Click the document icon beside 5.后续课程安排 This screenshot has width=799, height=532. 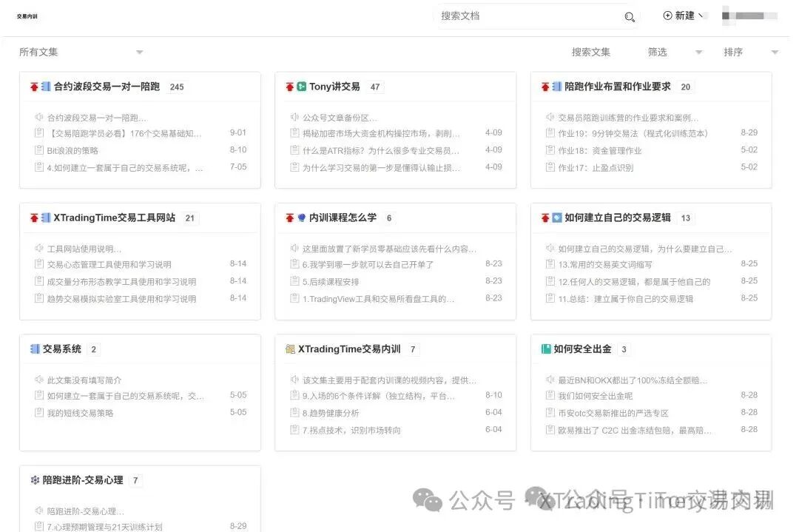click(x=294, y=281)
